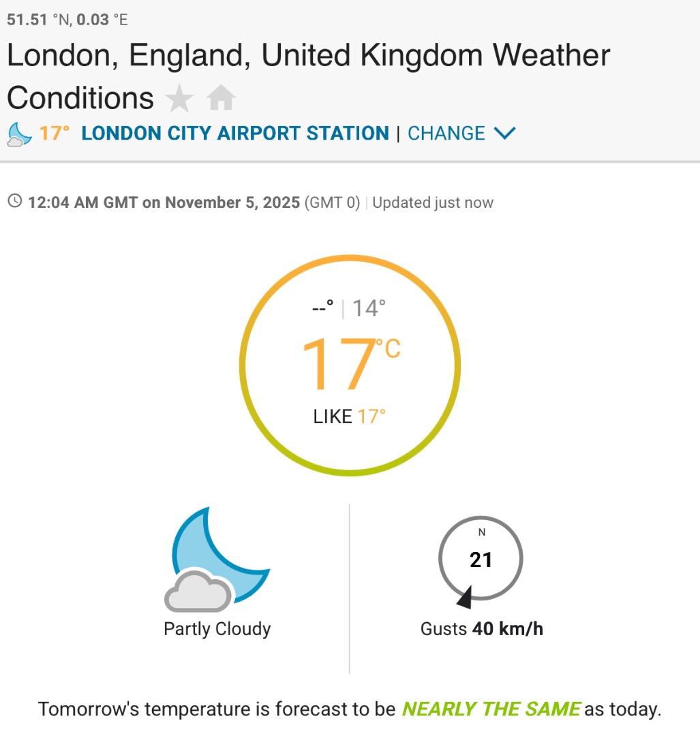Open the CHANGE station dropdown
Image resolution: width=700 pixels, height=736 pixels.
(x=446, y=133)
